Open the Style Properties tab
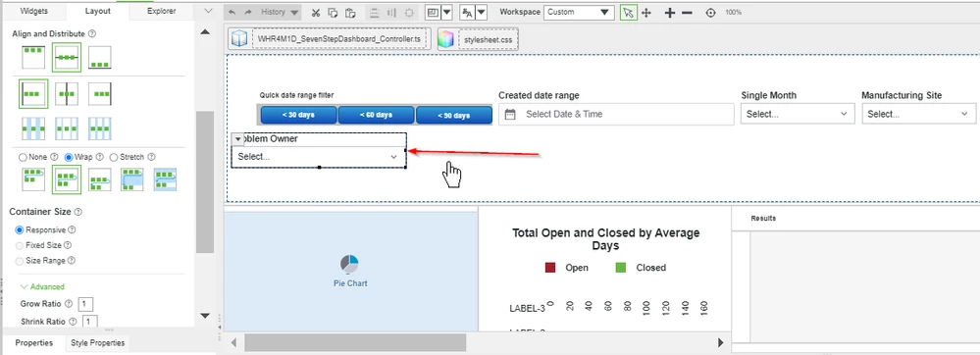980x355 pixels. tap(97, 343)
